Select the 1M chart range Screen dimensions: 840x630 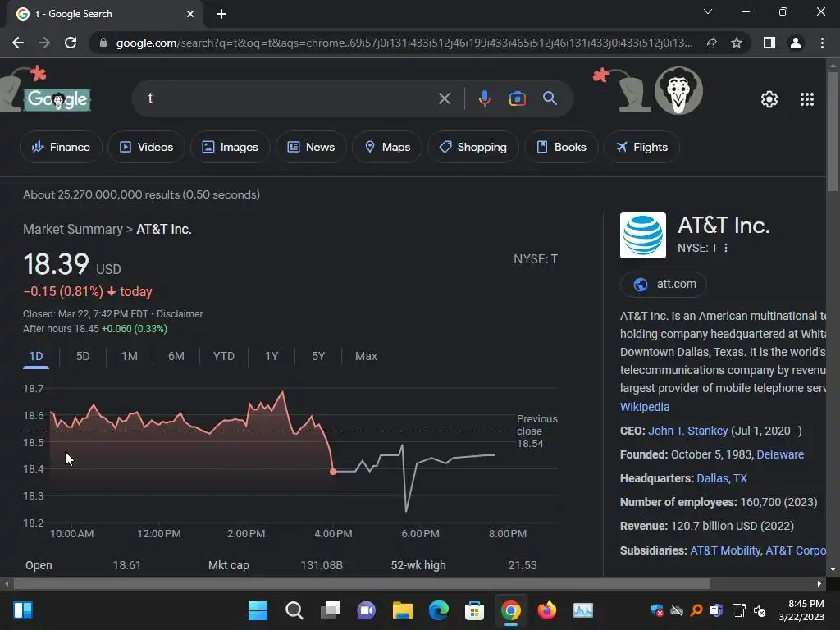(129, 356)
